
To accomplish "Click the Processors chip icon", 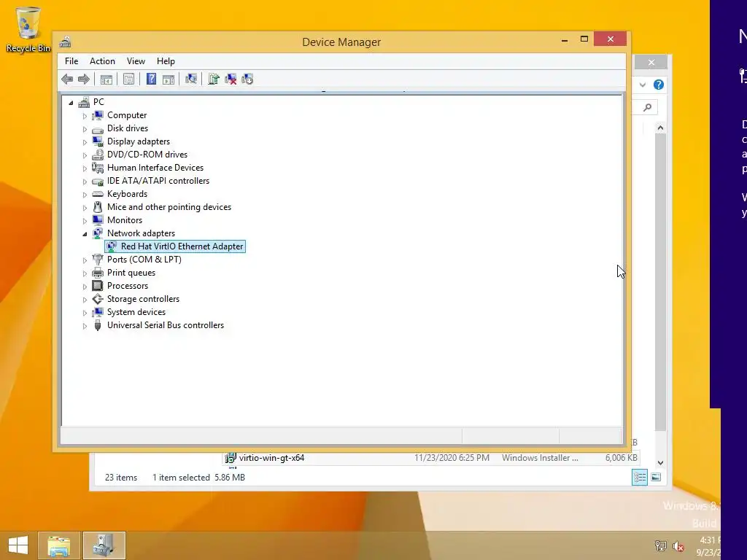I will 98,286.
